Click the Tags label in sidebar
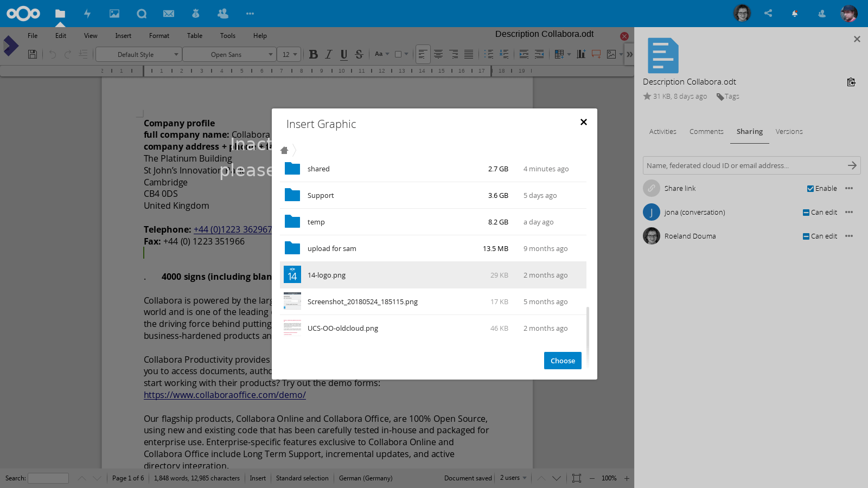 click(732, 97)
